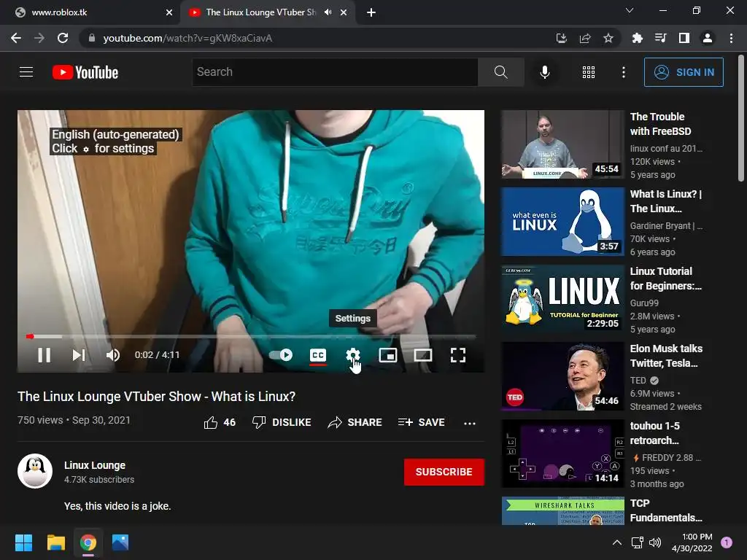The width and height of the screenshot is (747, 560).
Task: Seek the red video progress bar
Action: pyautogui.click(x=251, y=336)
